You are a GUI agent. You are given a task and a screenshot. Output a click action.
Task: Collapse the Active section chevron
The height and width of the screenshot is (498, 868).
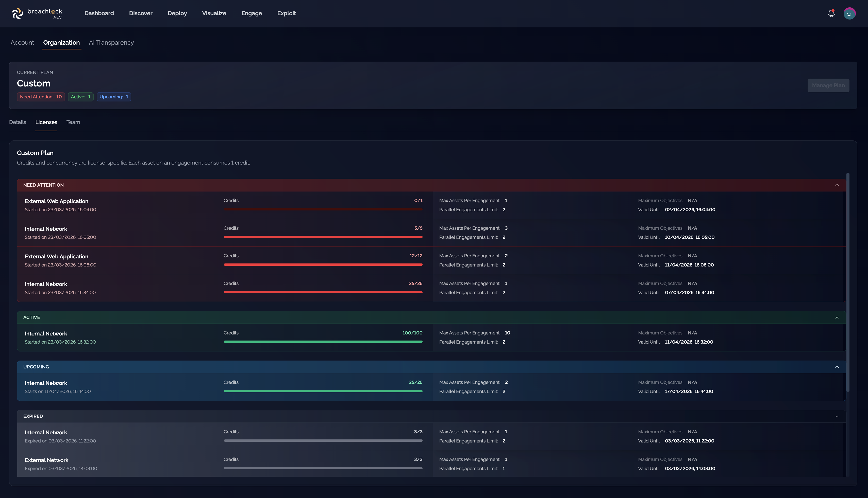click(x=837, y=317)
